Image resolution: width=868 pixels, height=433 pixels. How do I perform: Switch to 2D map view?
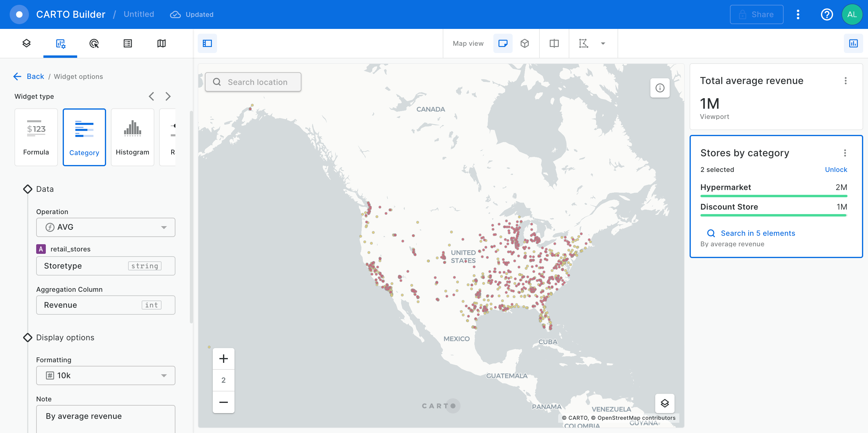click(503, 43)
